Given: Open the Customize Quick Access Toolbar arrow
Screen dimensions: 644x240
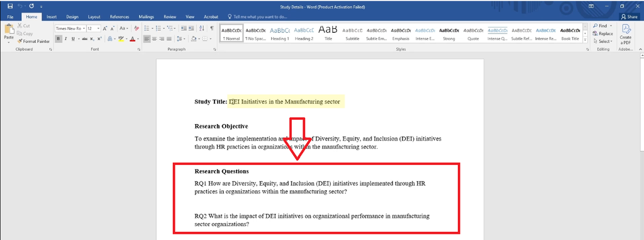Looking at the screenshot, I should pyautogui.click(x=42, y=7).
